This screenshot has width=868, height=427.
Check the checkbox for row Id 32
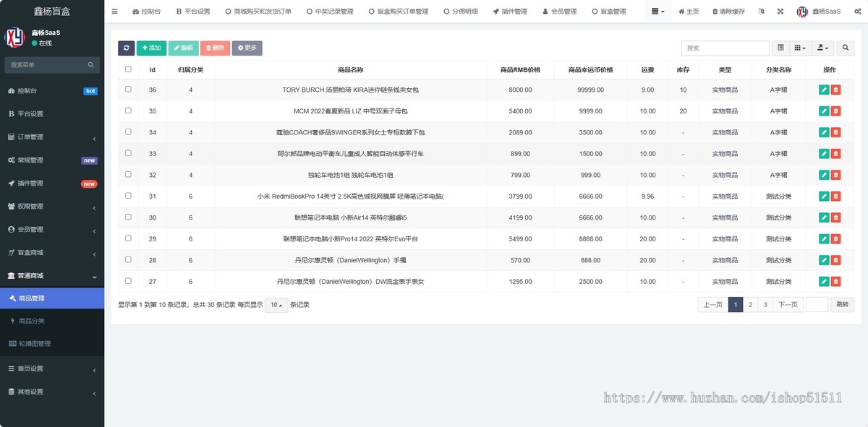click(128, 174)
